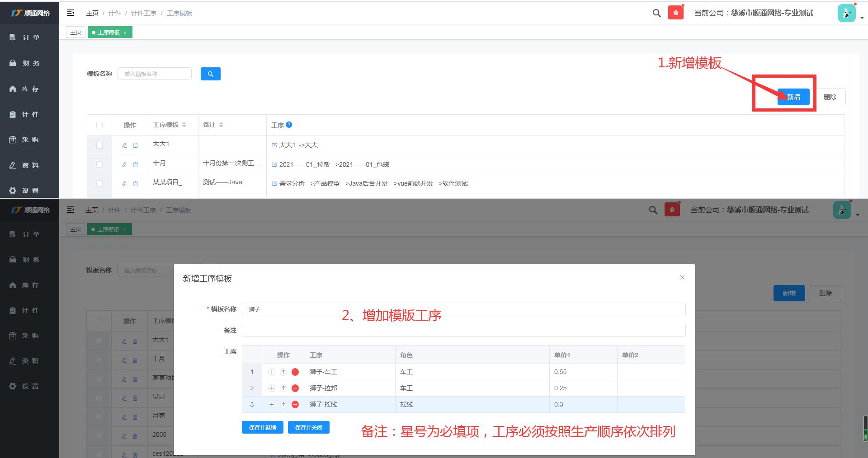
Task: Move 狮子-摇线 row up with arrow icon
Action: (x=283, y=404)
